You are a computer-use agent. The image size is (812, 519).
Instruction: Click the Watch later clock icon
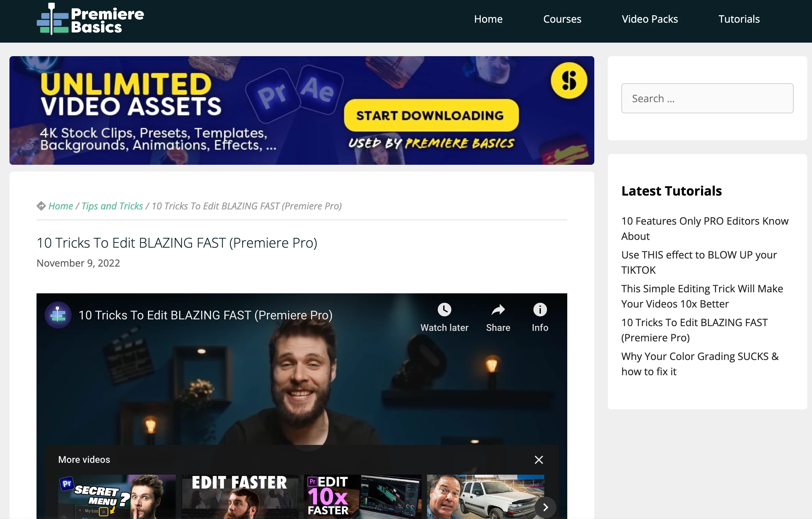pyautogui.click(x=444, y=310)
